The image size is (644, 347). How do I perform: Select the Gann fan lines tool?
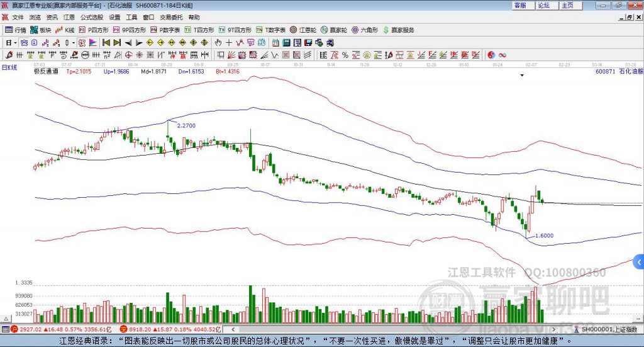pos(231,55)
